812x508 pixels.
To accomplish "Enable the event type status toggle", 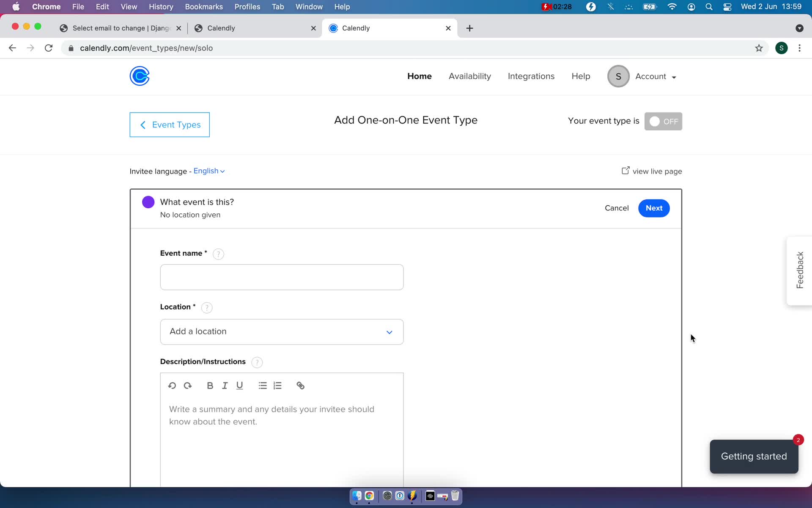I will point(663,121).
